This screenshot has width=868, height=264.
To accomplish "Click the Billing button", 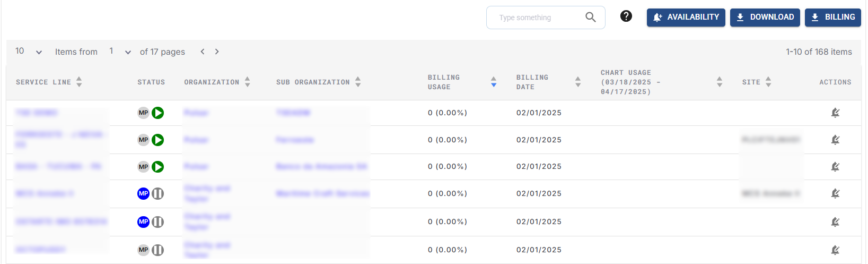I will 832,18.
